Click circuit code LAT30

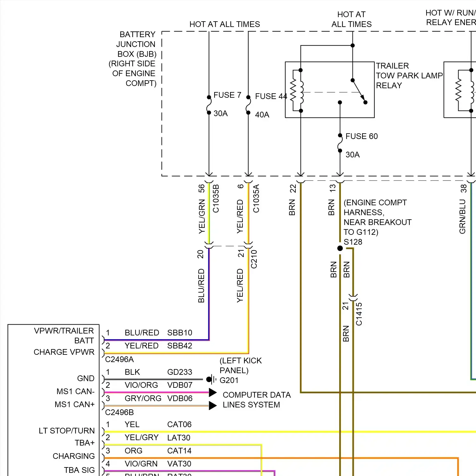coord(179,438)
